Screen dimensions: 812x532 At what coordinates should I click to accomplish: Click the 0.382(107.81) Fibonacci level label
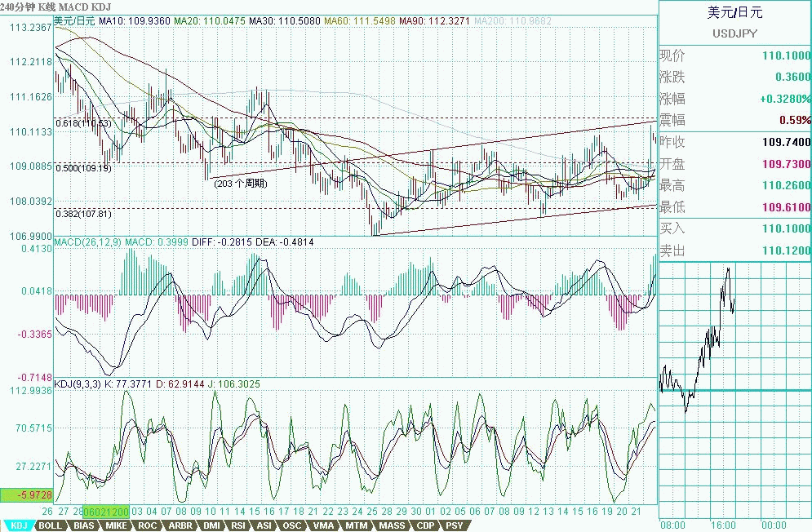(x=83, y=214)
